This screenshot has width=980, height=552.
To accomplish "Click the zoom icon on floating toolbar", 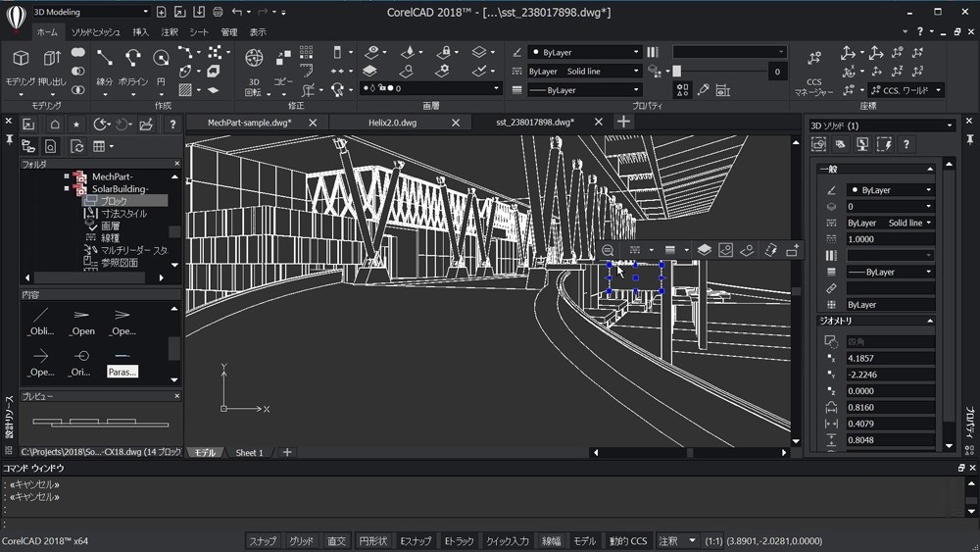I will coord(608,250).
